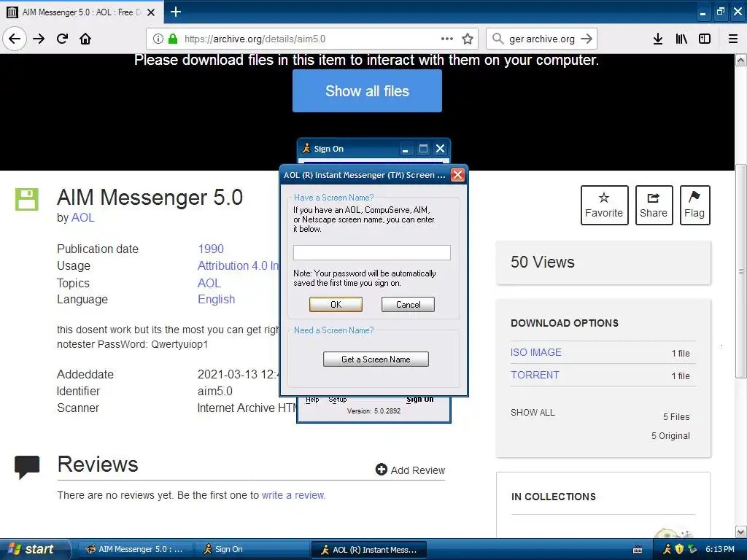Confirm screen name with OK button

[336, 304]
